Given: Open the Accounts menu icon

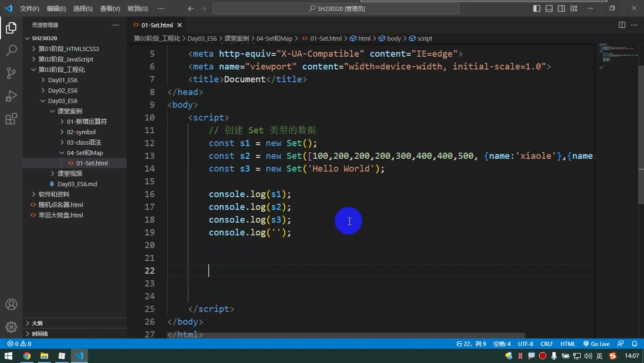Looking at the screenshot, I should pyautogui.click(x=11, y=304).
